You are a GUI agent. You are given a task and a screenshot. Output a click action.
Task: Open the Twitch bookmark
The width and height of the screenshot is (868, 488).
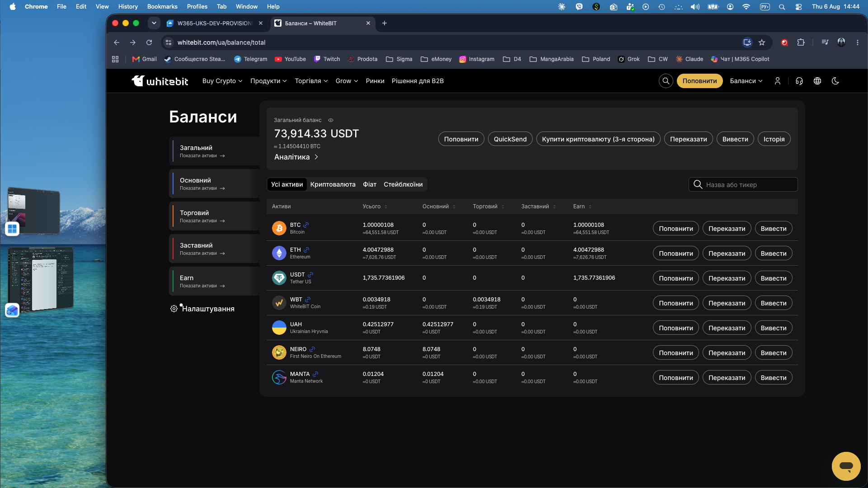327,59
